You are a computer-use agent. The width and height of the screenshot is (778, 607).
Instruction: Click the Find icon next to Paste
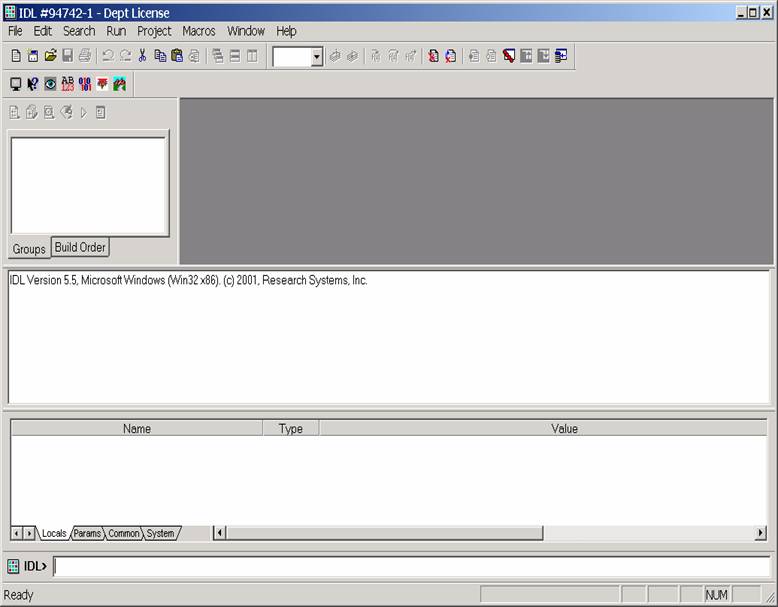pyautogui.click(x=194, y=56)
